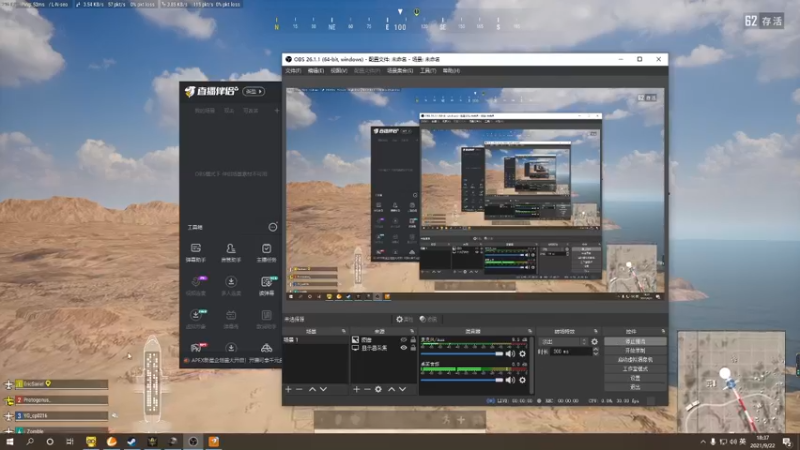Open the more options icon beside 工具箱

(273, 227)
